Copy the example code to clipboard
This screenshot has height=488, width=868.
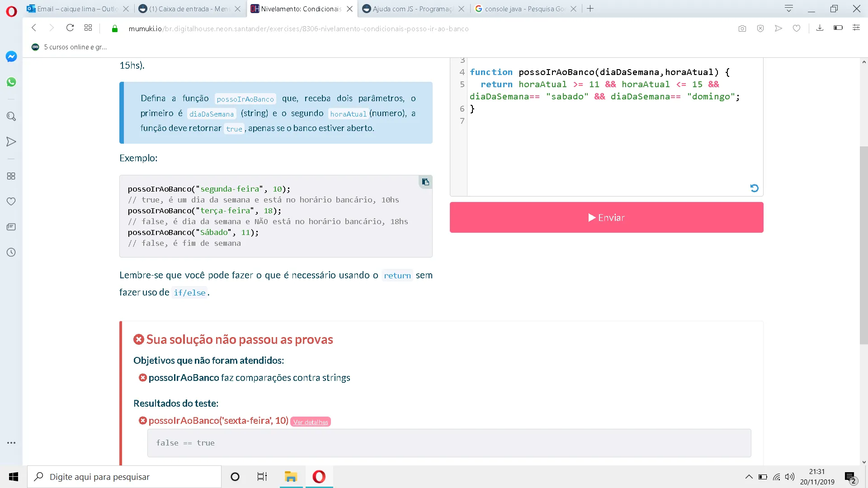pyautogui.click(x=425, y=182)
